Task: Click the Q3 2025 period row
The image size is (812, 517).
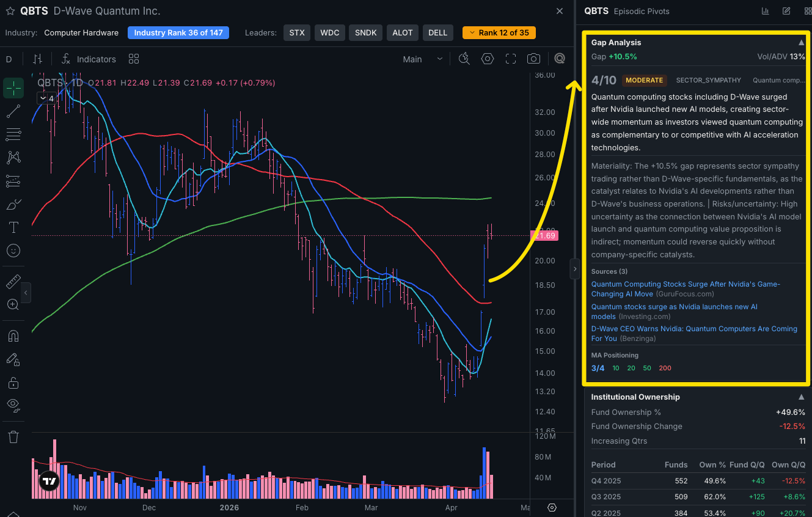Action: (x=698, y=497)
